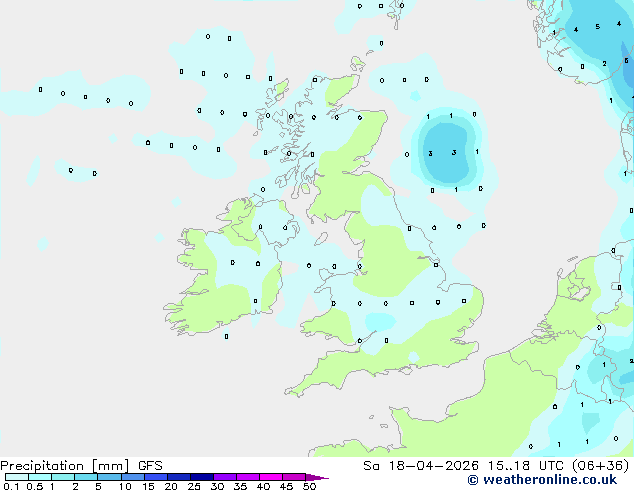The height and width of the screenshot is (490, 634).
Task: Click the '(06+36)' forecast run text
Action: coord(601,466)
